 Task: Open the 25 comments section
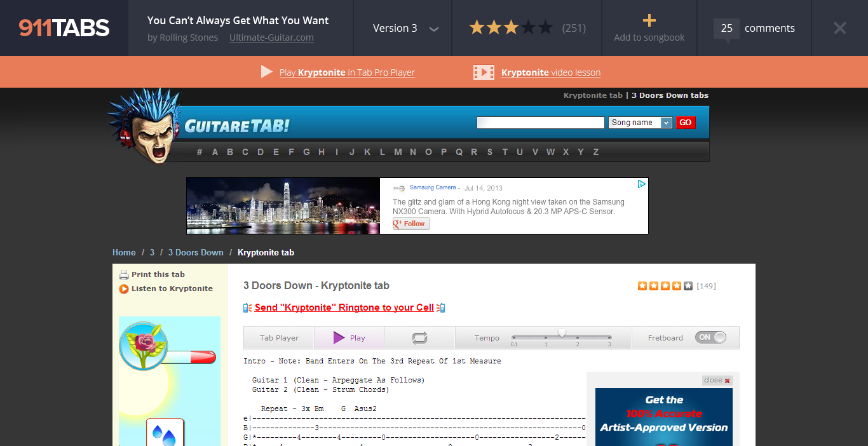754,28
